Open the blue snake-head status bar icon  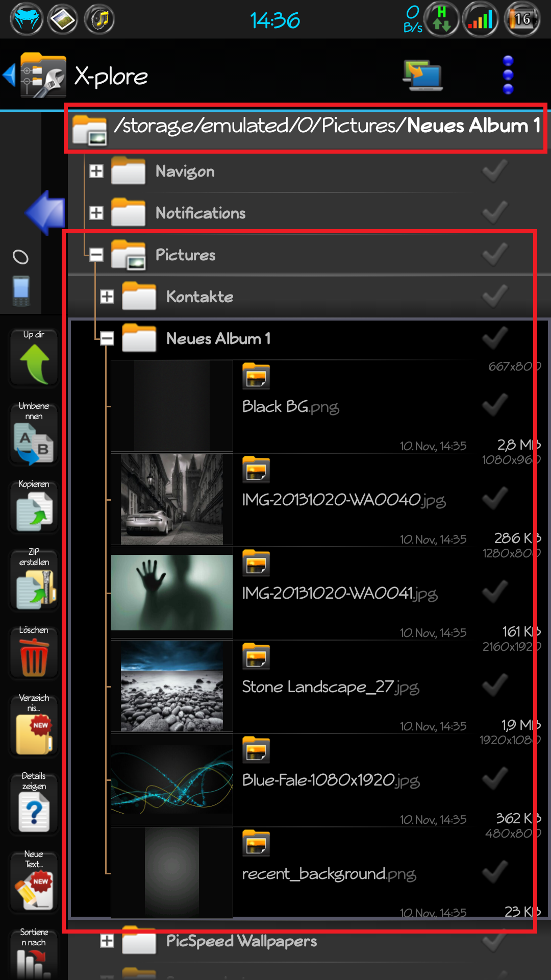tap(27, 19)
